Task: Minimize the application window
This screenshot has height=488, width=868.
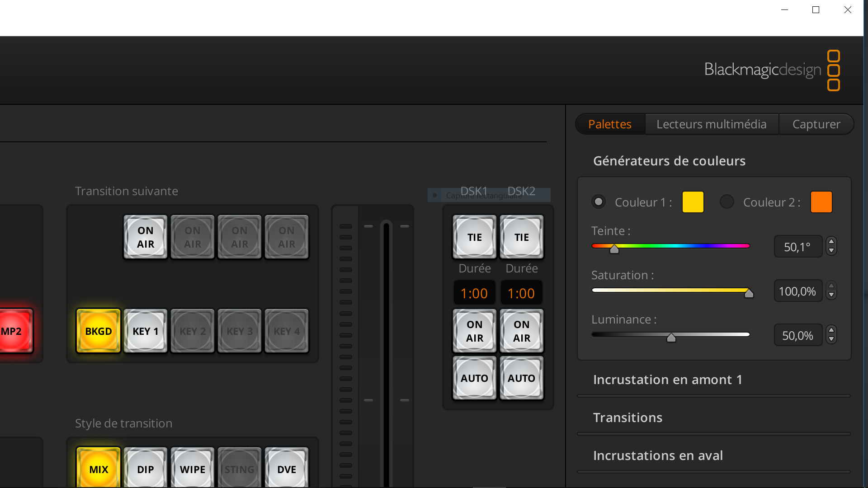Action: point(785,10)
